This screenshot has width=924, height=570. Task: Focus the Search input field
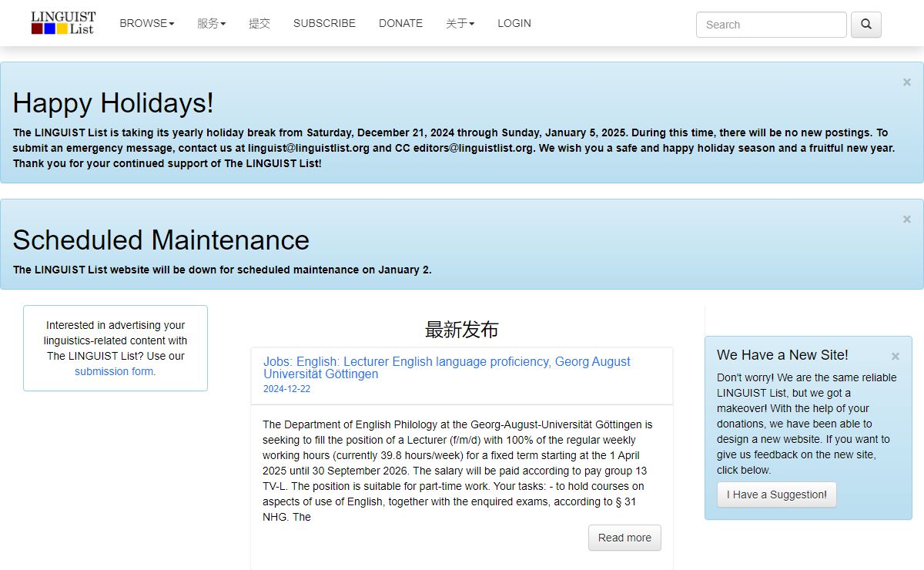click(x=772, y=25)
